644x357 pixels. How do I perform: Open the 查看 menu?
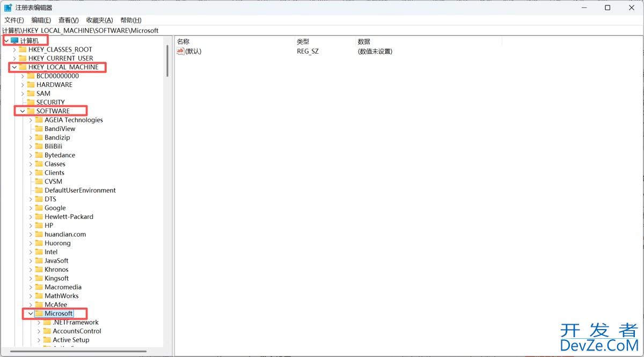click(67, 20)
